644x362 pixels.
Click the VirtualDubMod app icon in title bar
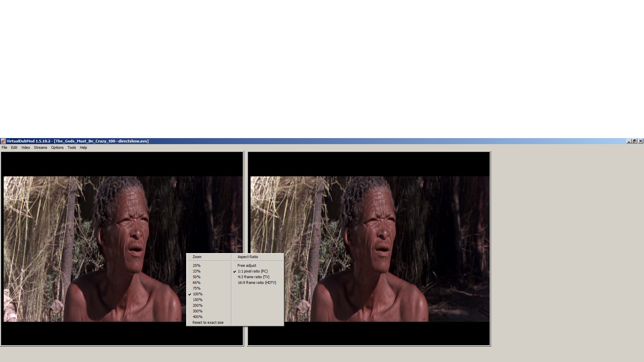[3, 141]
